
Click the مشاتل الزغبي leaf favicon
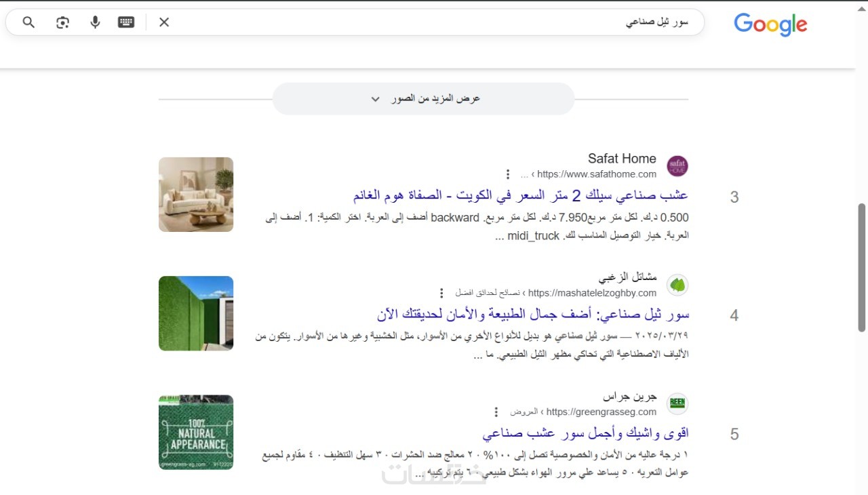pos(677,285)
